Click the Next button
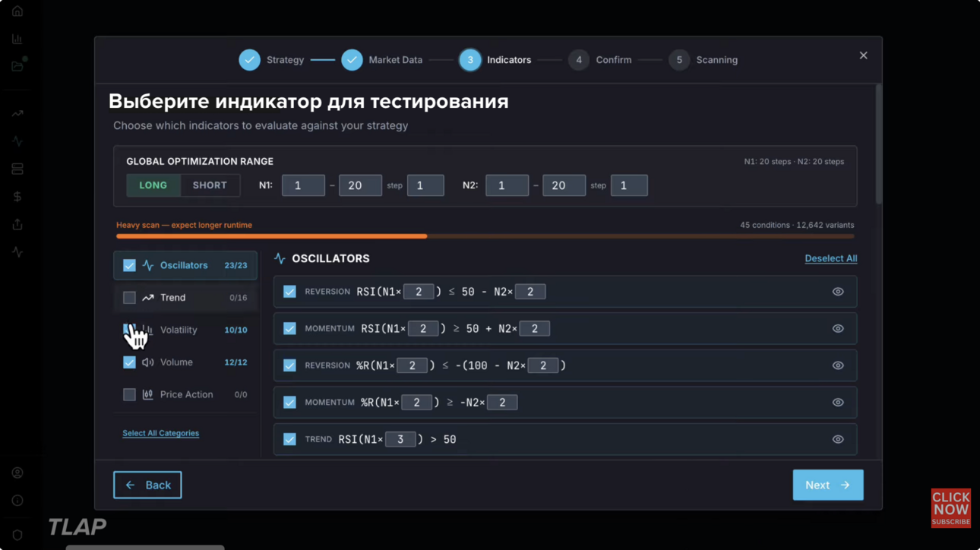Viewport: 980px width, 550px height. 828,485
